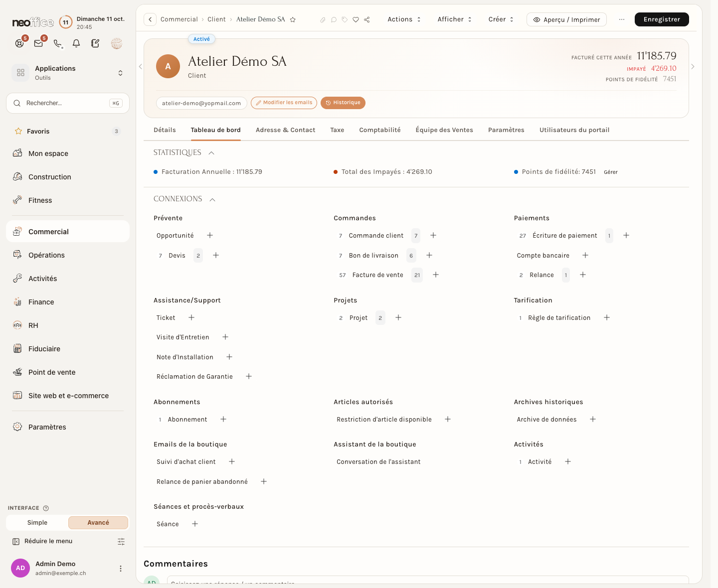Focus the Rechercher search field

coord(68,103)
